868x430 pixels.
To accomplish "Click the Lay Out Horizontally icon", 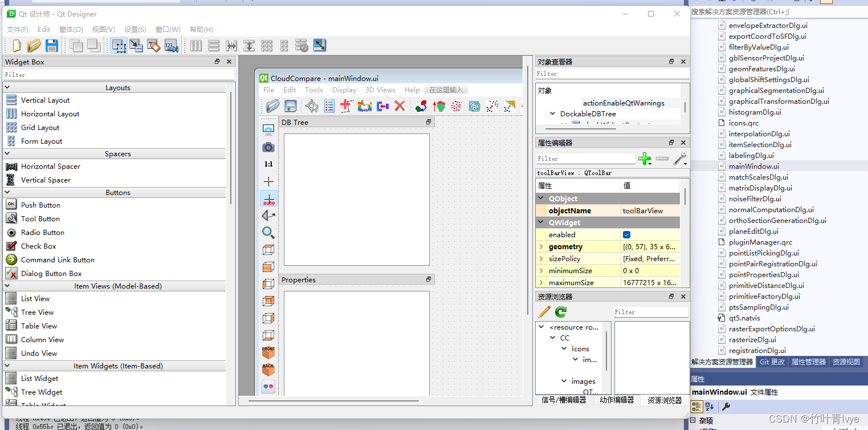I will pos(196,46).
